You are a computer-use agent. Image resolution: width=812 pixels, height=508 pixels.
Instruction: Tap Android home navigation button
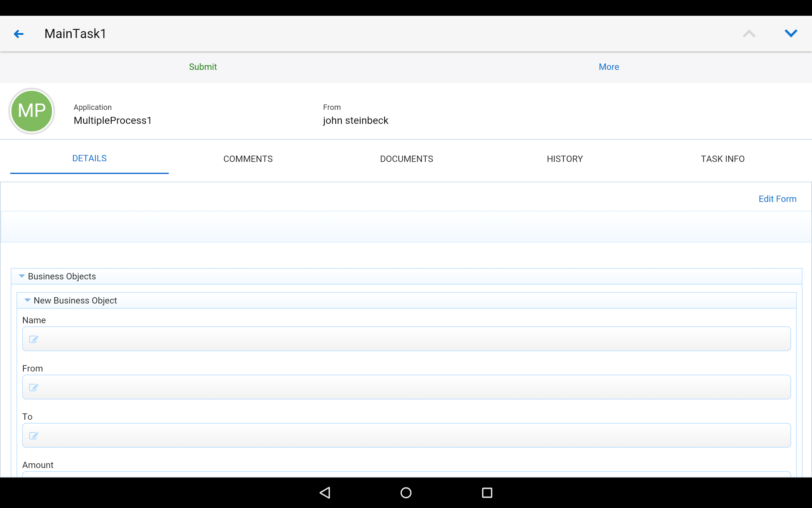click(x=406, y=493)
